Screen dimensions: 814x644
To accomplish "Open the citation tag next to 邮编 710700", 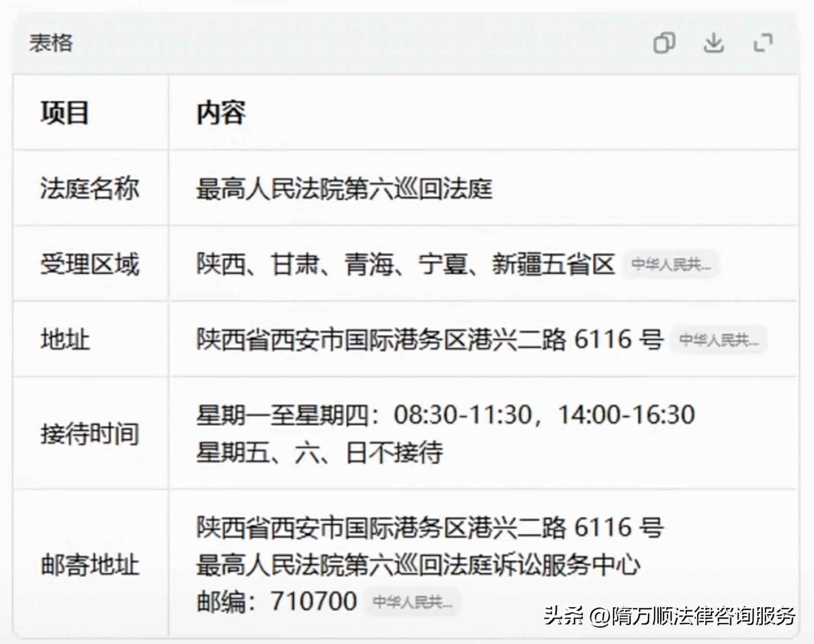I will [x=412, y=602].
